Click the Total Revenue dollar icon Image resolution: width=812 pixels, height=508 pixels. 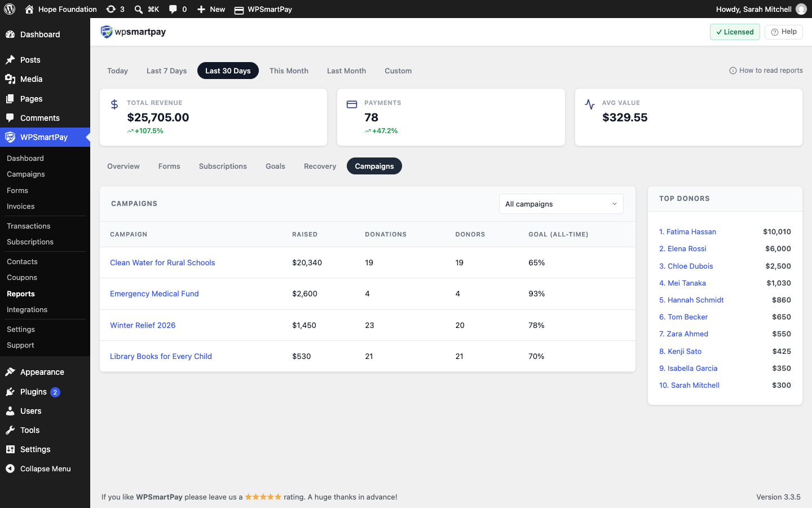click(114, 104)
